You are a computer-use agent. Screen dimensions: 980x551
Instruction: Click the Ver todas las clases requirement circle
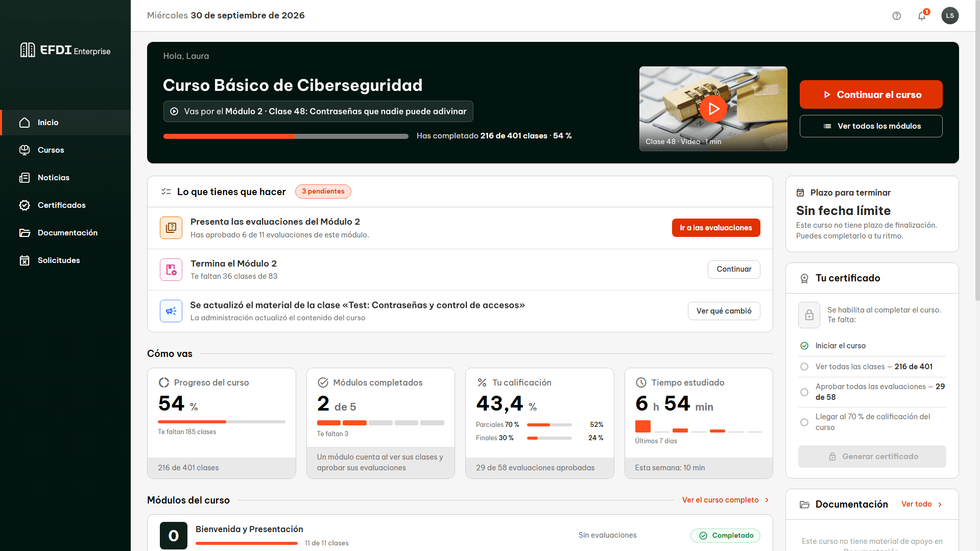[804, 367]
